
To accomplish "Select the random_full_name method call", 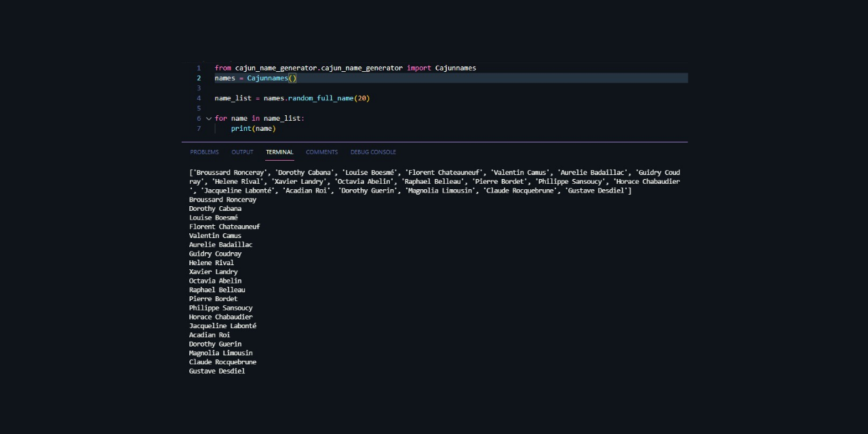I will pyautogui.click(x=320, y=98).
